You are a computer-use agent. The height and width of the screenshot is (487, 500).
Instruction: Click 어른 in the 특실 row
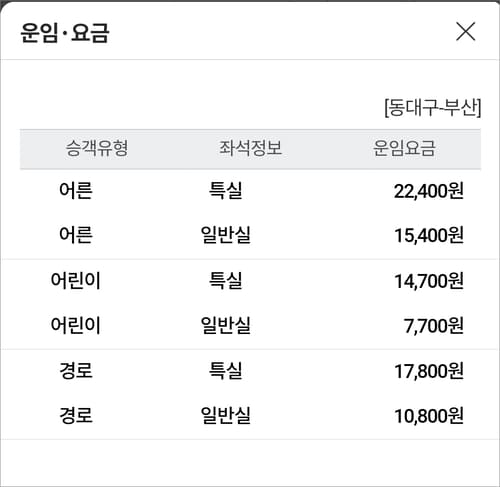[76, 191]
